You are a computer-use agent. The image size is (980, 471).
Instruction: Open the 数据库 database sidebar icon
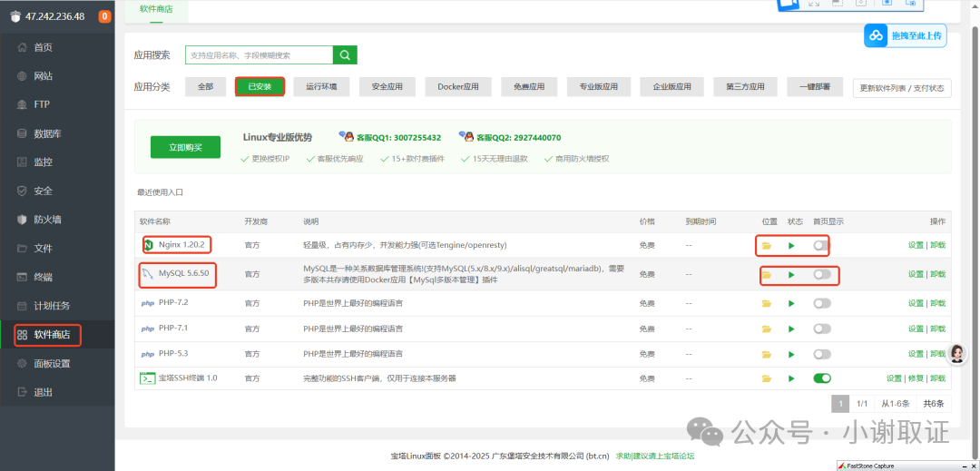23,133
